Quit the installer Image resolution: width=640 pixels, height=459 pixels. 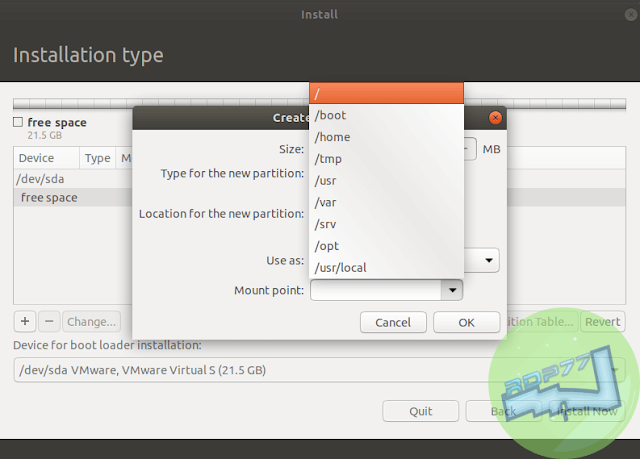[x=420, y=411]
